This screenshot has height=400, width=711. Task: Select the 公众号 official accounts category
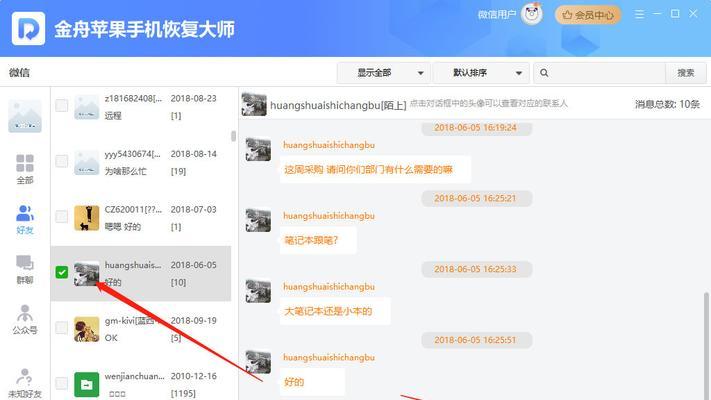click(x=25, y=319)
